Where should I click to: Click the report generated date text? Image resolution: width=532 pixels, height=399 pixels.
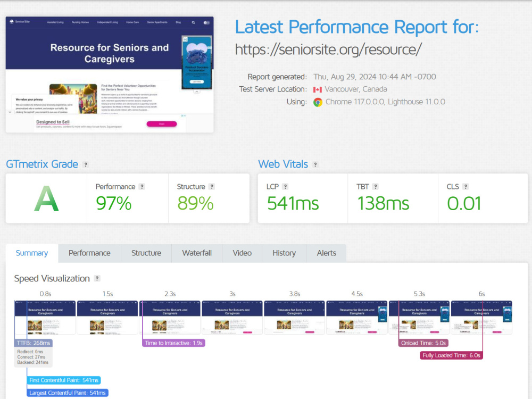(x=375, y=77)
